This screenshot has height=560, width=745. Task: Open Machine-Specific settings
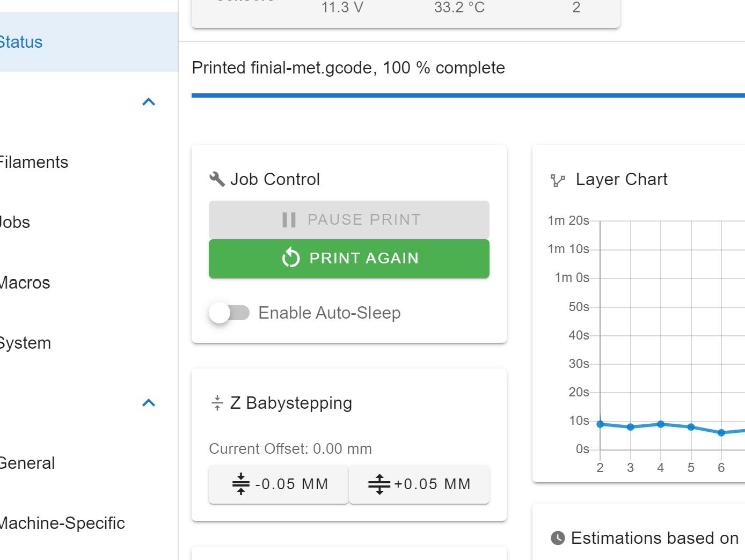pos(62,523)
